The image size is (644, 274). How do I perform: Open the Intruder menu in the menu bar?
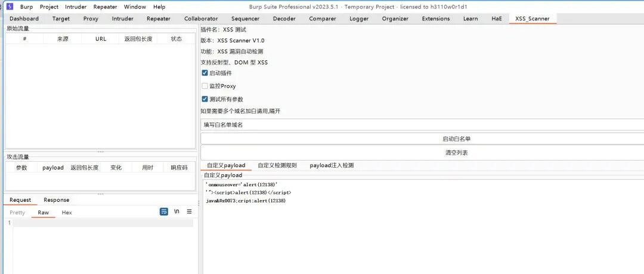(x=76, y=7)
